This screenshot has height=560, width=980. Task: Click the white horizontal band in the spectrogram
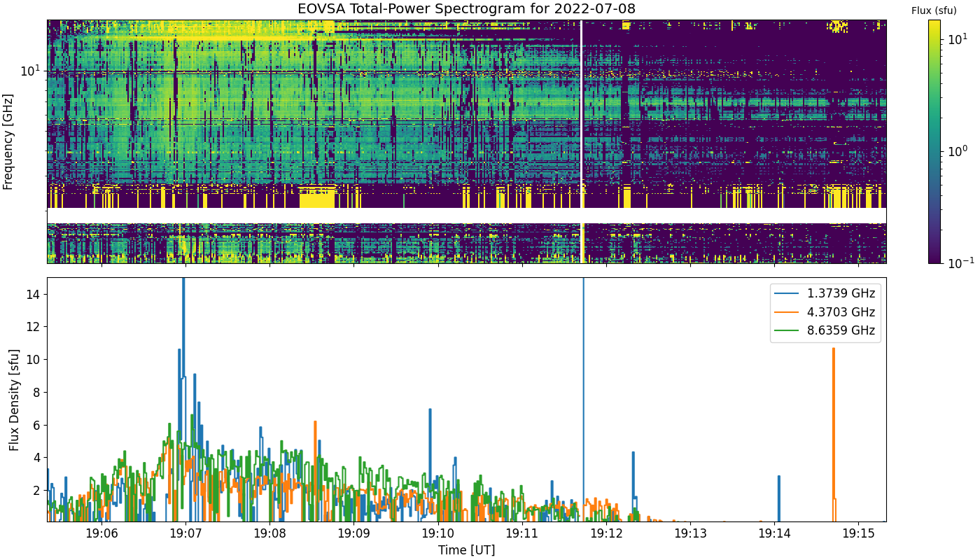pos(467,216)
